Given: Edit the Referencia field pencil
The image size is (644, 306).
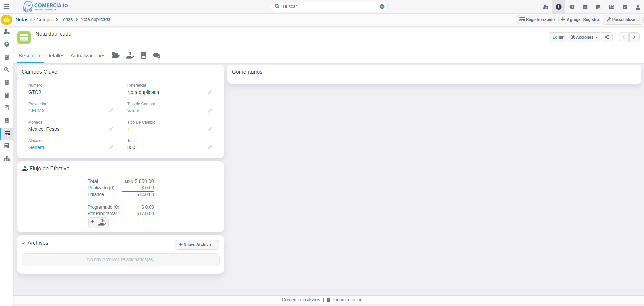Looking at the screenshot, I should click(210, 92).
